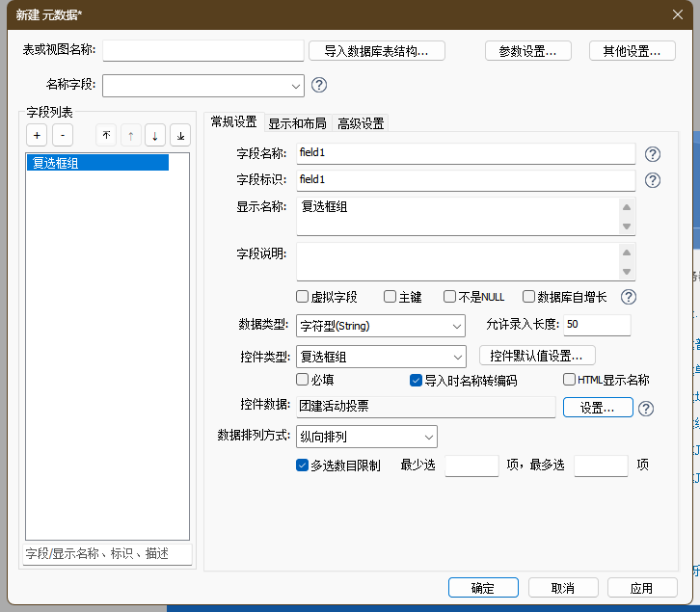700x612 pixels.
Task: Click into the 表或视图名称 input field
Action: point(202,51)
